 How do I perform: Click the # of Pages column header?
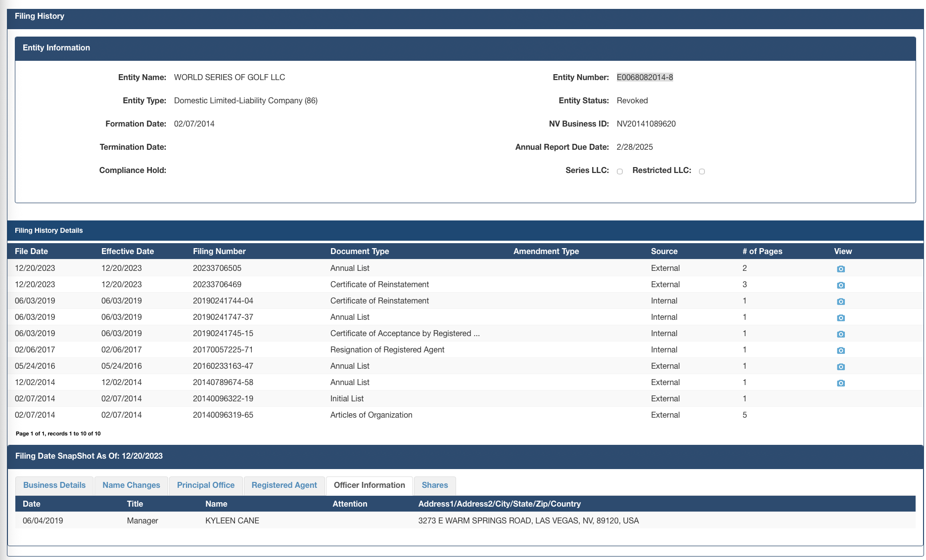coord(762,251)
